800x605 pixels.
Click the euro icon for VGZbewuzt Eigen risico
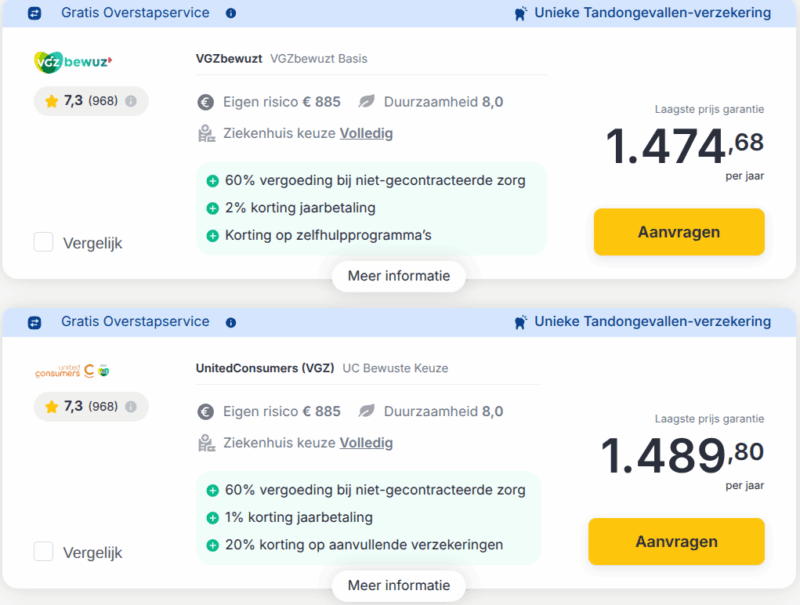(206, 102)
